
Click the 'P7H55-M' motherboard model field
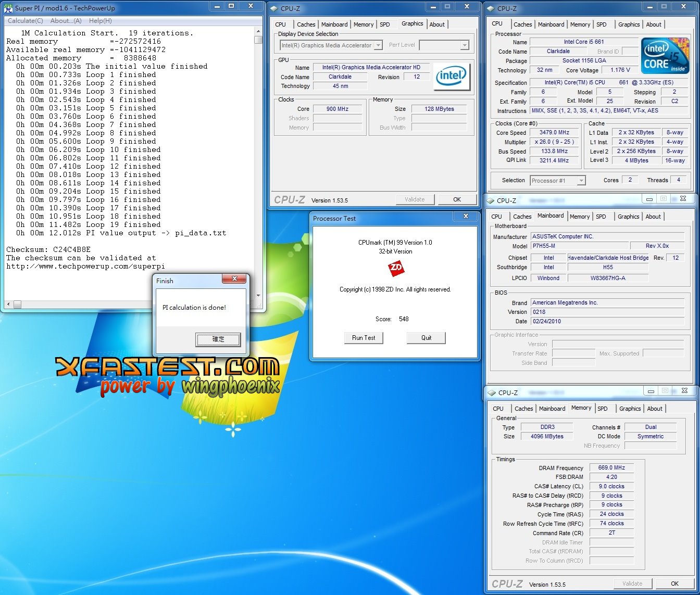point(579,246)
